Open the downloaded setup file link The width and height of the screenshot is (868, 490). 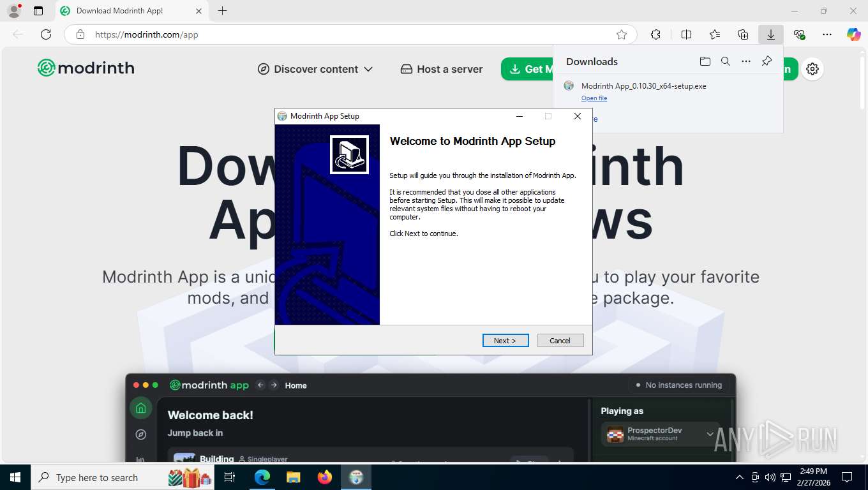click(x=594, y=98)
